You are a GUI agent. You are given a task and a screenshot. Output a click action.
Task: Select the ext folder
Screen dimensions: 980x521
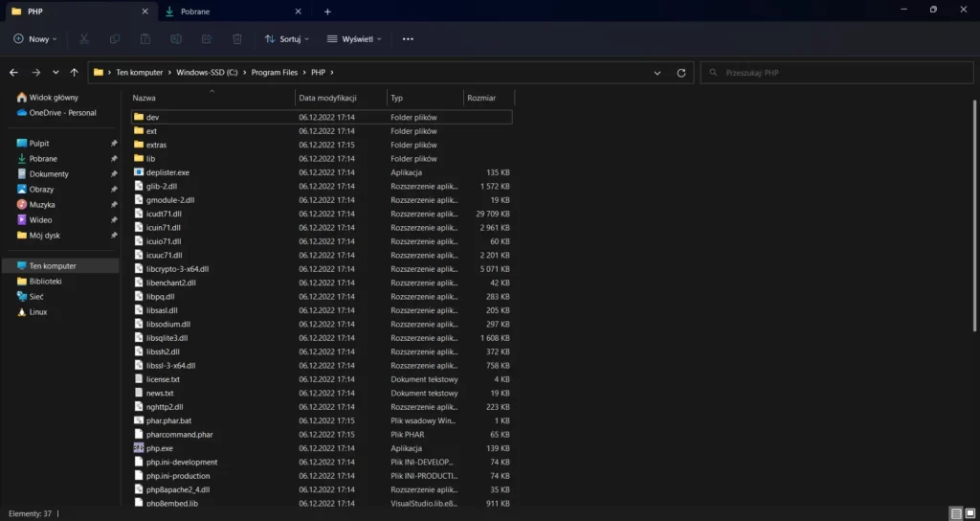tap(322, 131)
